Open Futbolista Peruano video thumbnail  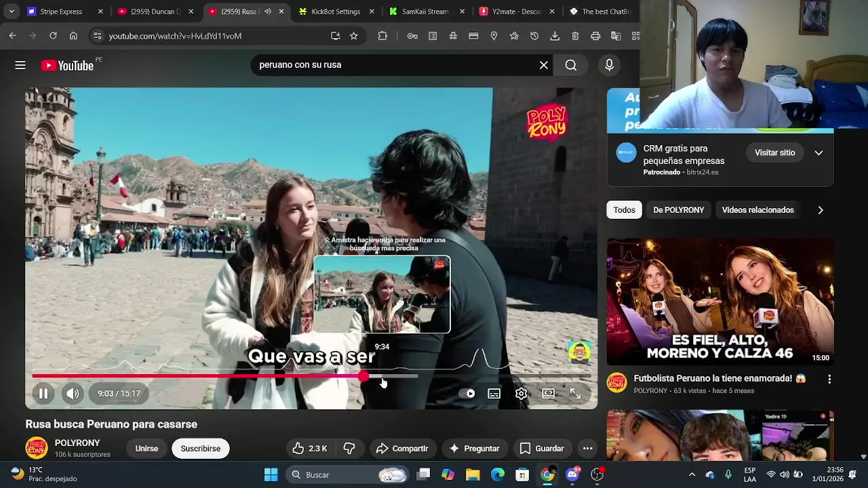click(720, 302)
